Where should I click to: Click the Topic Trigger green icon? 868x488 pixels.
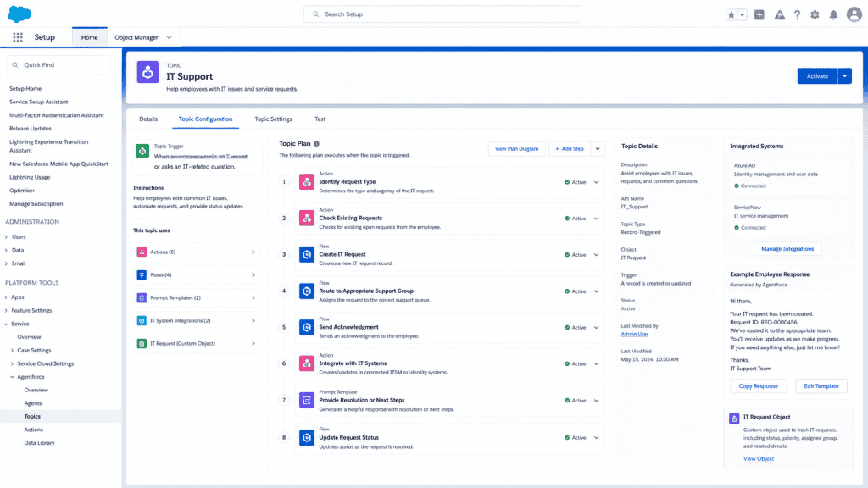[142, 151]
